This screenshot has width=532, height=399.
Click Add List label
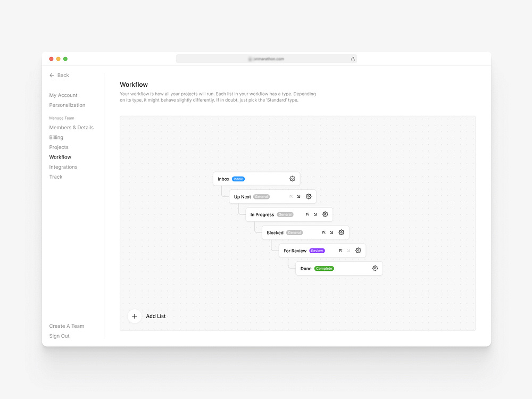[x=156, y=316]
